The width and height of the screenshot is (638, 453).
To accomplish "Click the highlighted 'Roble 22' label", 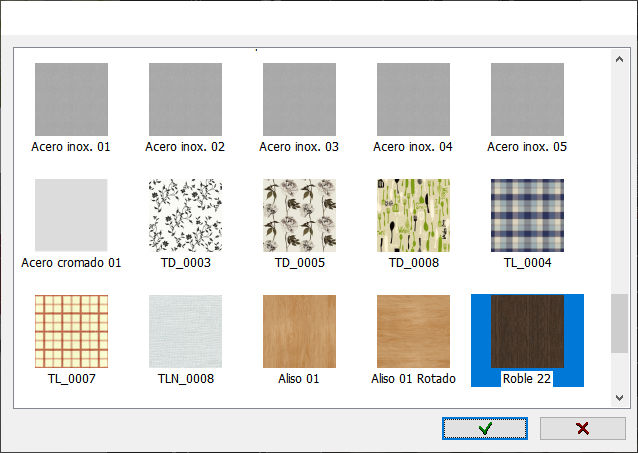I will tap(527, 379).
